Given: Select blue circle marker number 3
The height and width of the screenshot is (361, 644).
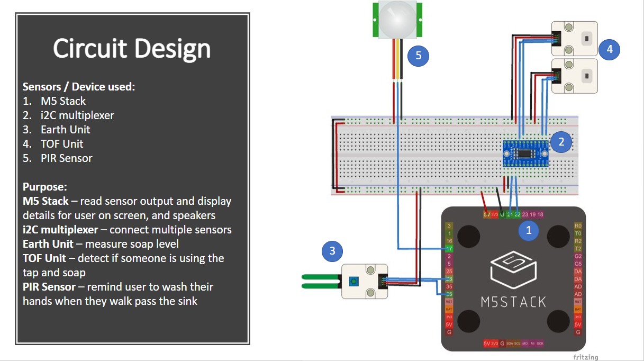Looking at the screenshot, I should pyautogui.click(x=332, y=251).
